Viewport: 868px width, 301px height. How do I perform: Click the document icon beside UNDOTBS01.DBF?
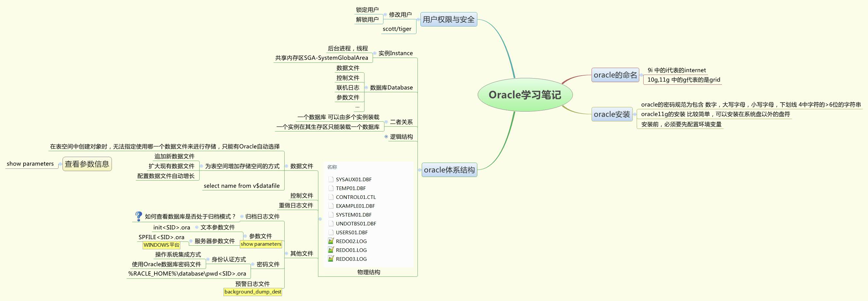(330, 223)
